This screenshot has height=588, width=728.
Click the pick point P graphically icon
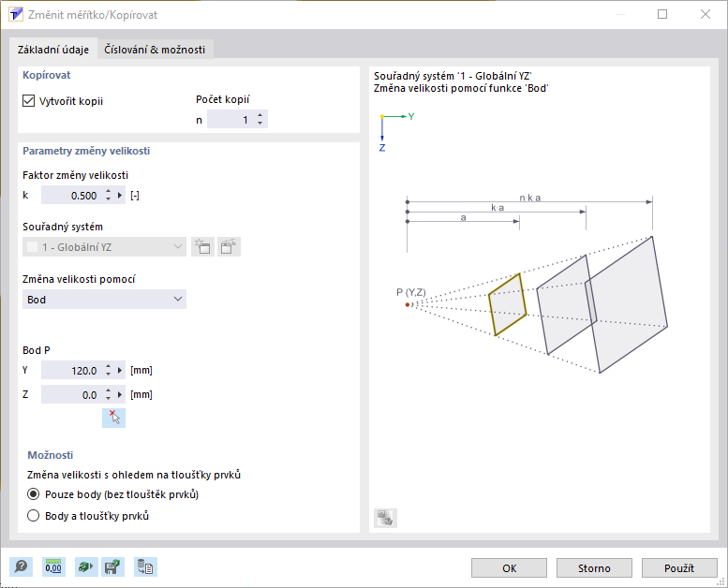click(113, 418)
